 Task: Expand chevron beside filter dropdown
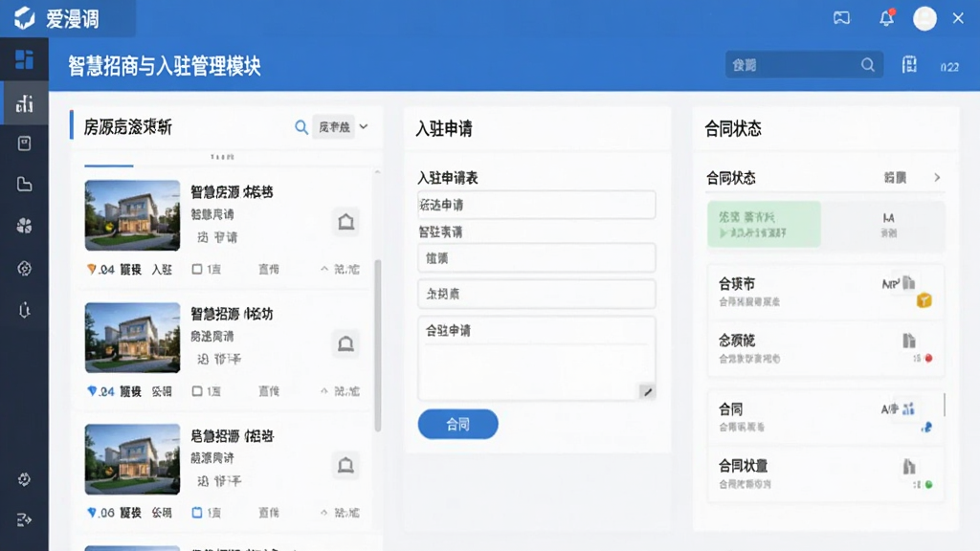(364, 127)
